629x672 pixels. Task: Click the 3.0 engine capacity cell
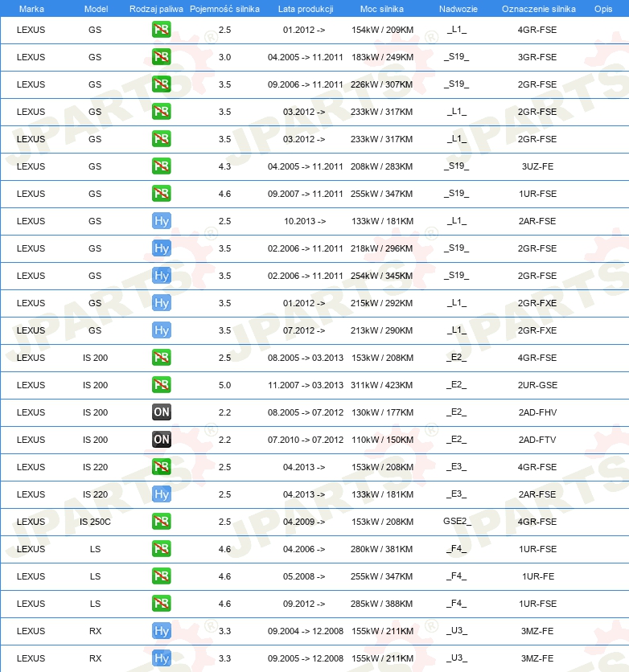tap(224, 57)
